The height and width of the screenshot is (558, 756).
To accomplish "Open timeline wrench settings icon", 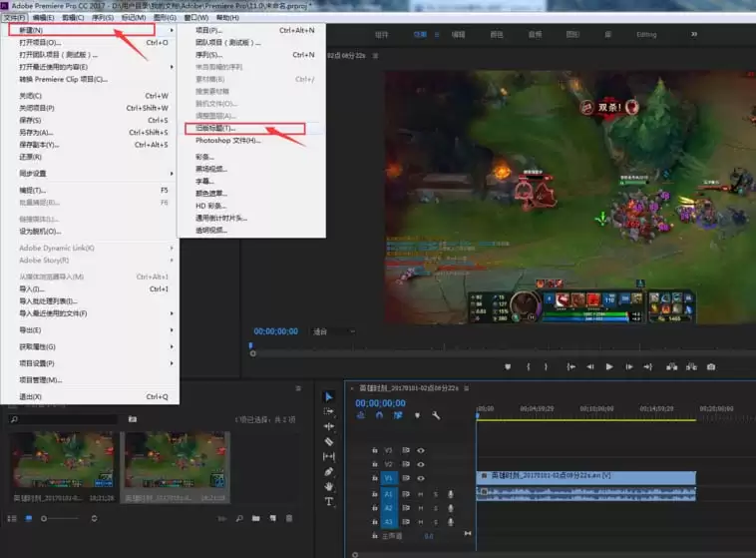I will pyautogui.click(x=436, y=415).
